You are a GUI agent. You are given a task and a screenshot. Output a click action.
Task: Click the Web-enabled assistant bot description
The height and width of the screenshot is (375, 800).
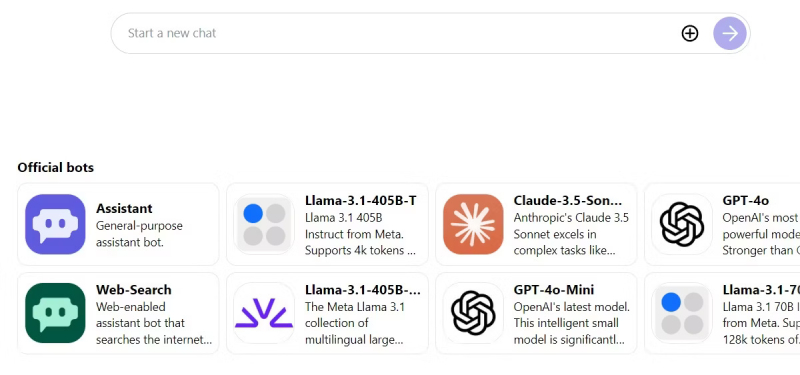click(154, 323)
